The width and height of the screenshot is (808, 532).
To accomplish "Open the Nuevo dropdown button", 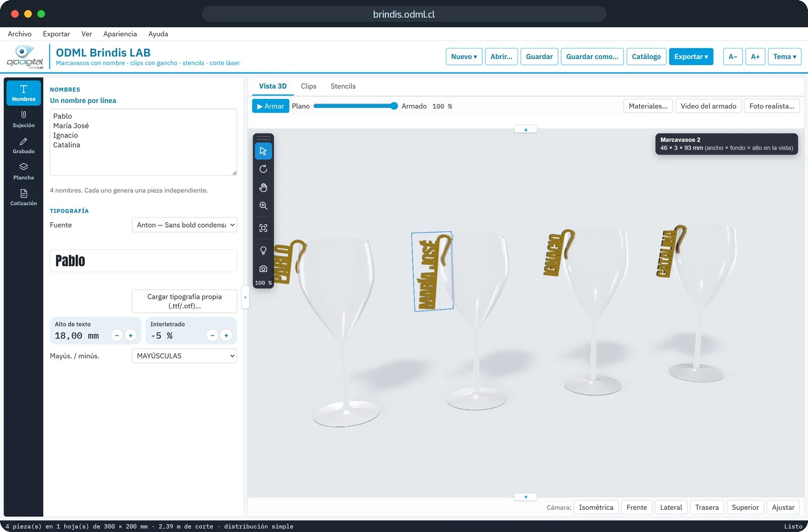I will click(x=464, y=57).
